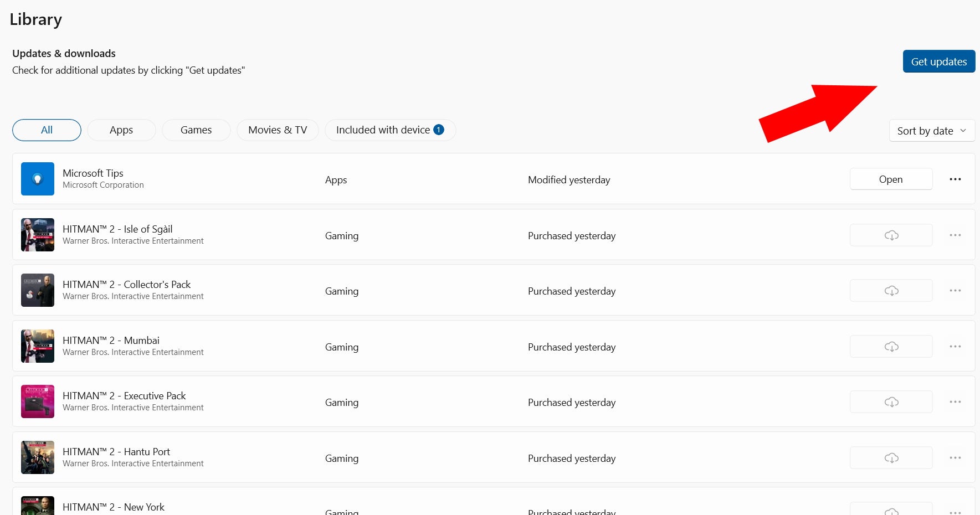The width and height of the screenshot is (980, 515).
Task: Open the Included with device filter
Action: coord(390,130)
